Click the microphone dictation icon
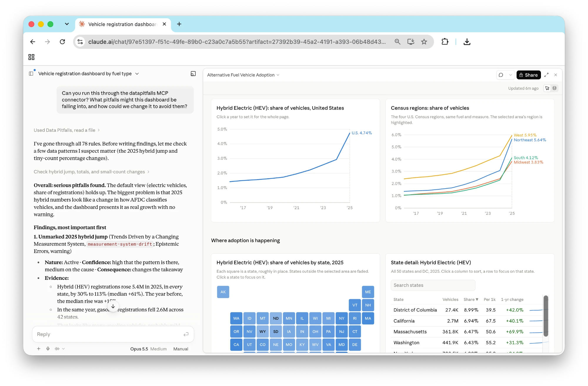Screen dimensions: 588x386 48,349
